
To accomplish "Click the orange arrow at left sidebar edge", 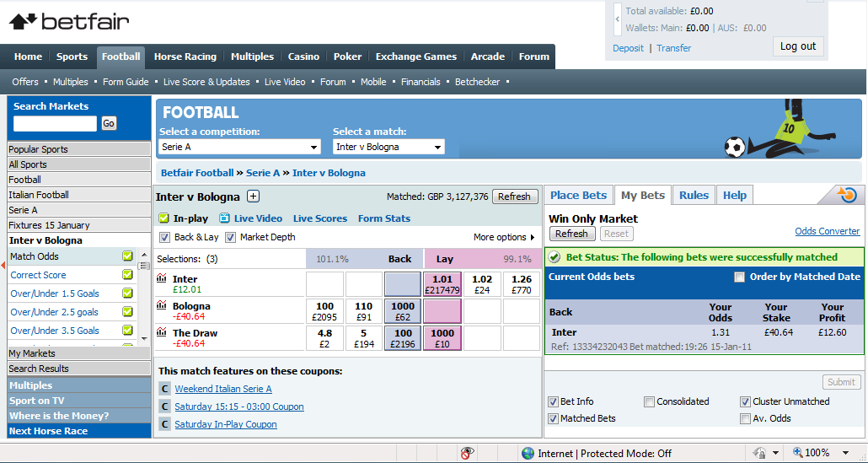I will [4, 266].
